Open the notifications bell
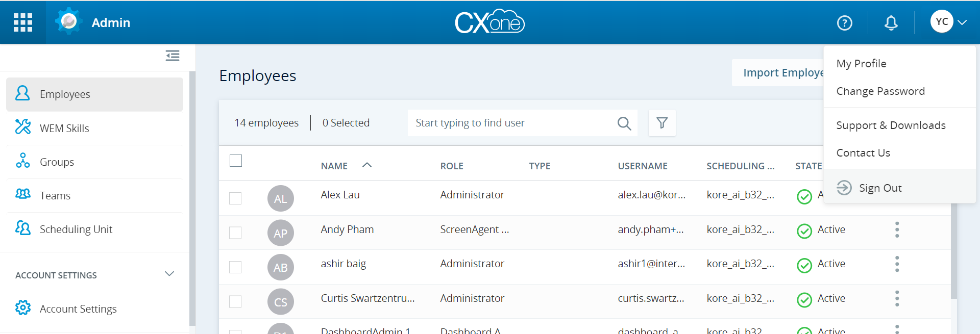Viewport: 980px width, 334px height. 891,23
